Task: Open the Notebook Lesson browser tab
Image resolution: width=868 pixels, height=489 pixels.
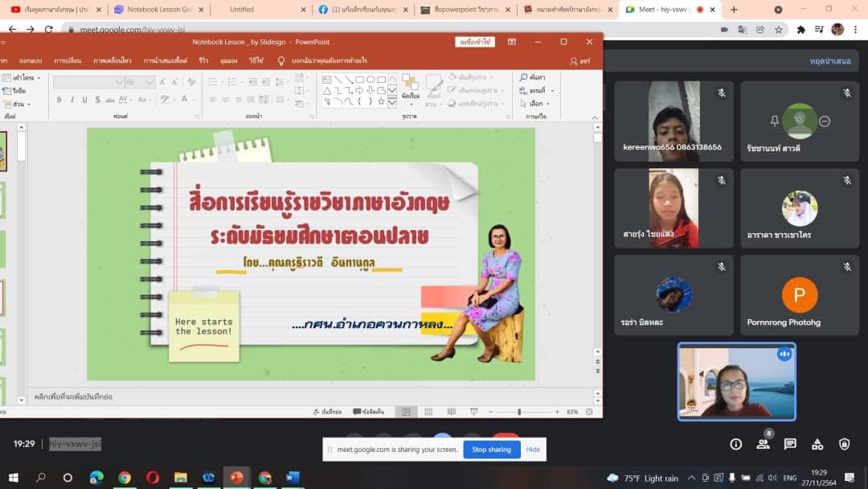Action: click(157, 10)
